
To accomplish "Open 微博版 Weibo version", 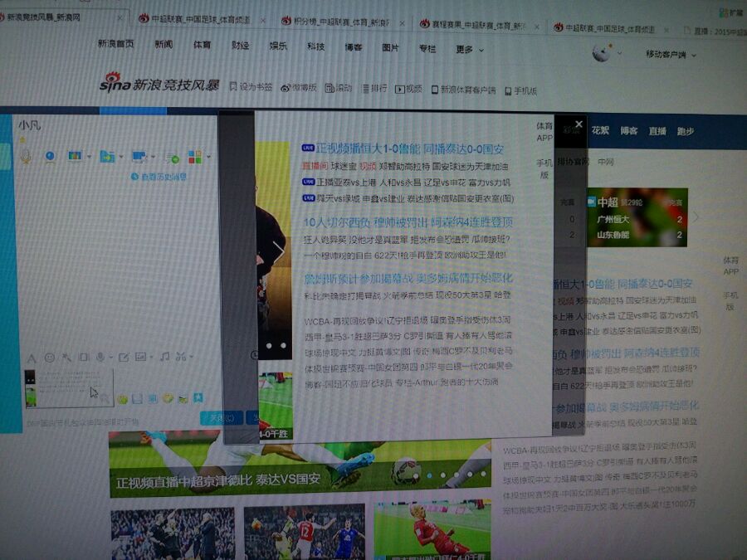I will point(299,88).
